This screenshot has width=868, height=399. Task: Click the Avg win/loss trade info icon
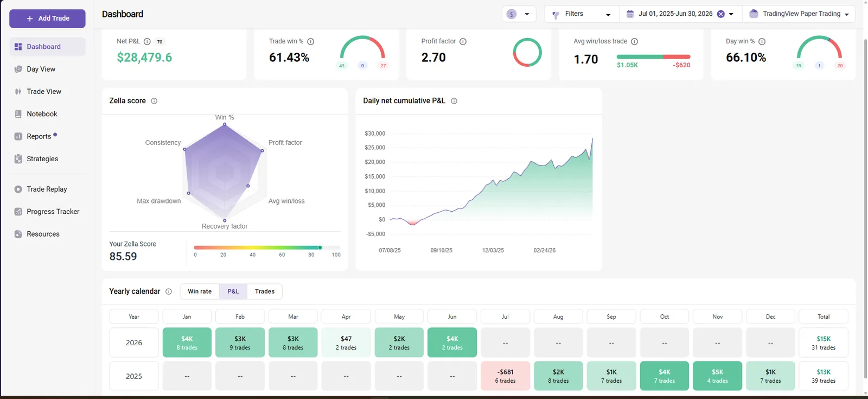634,41
